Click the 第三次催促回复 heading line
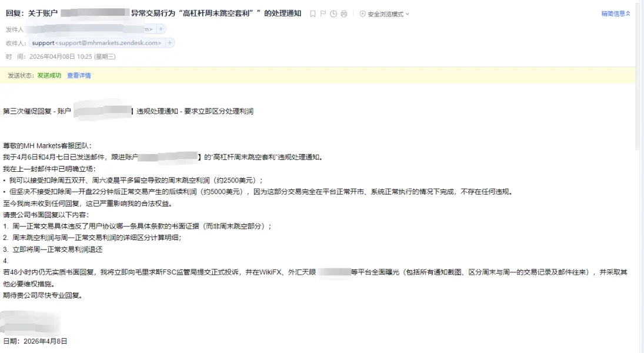The image size is (644, 353). [x=128, y=111]
